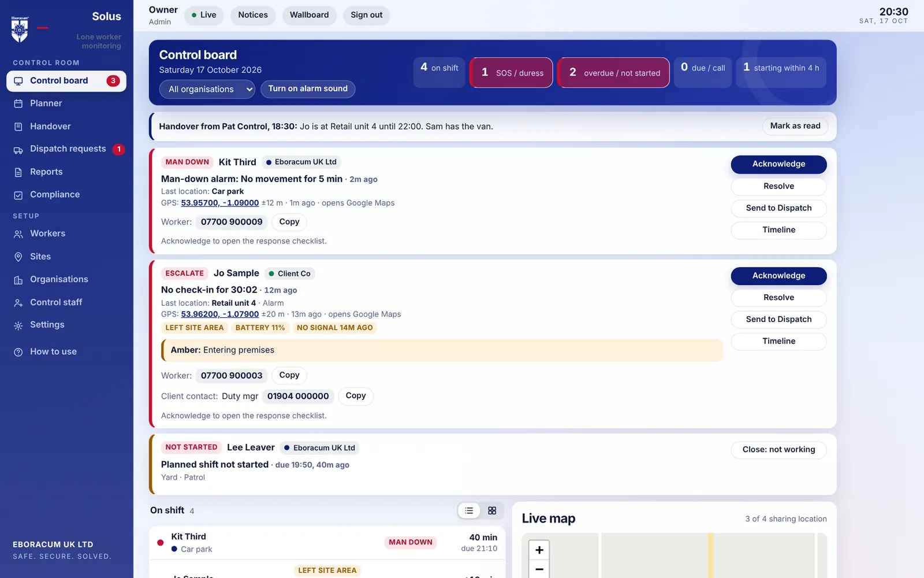
Task: Open Planner in the sidebar
Action: tap(66, 103)
